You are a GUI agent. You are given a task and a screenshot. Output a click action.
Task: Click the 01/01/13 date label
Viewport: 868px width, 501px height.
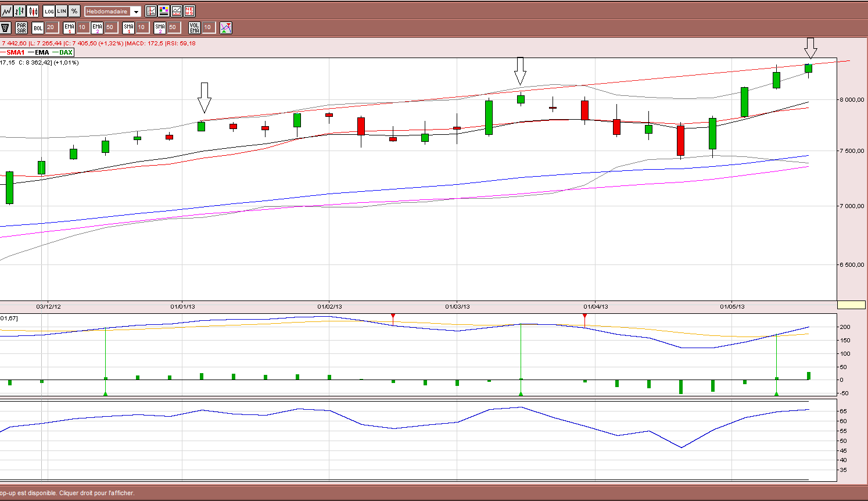click(x=182, y=306)
